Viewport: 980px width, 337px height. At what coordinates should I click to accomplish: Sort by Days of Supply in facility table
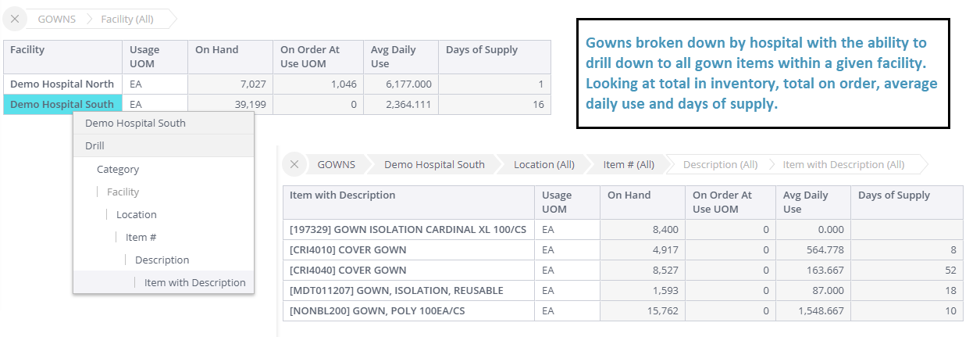coord(481,50)
